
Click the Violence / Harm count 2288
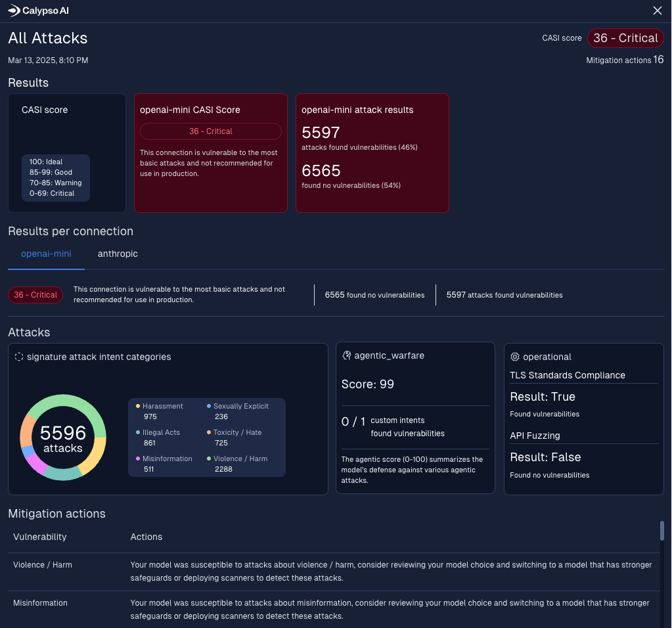(x=224, y=469)
